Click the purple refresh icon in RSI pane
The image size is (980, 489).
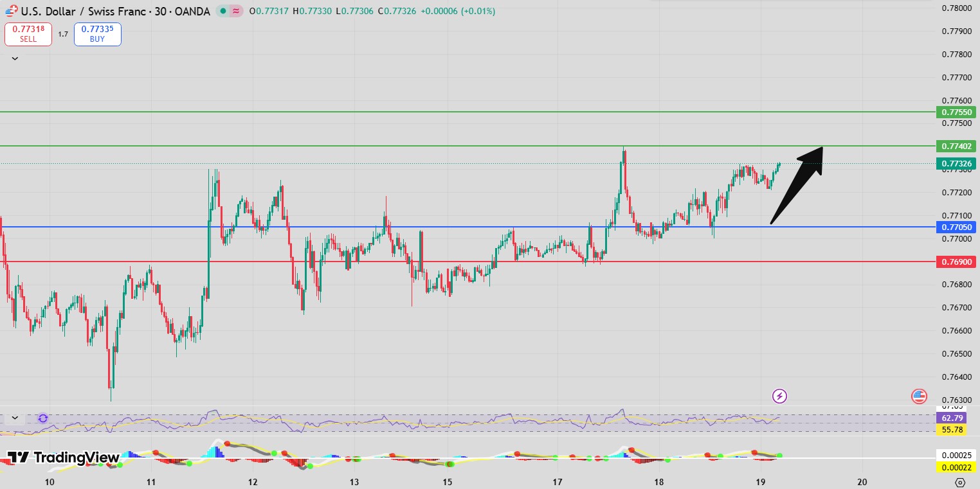pyautogui.click(x=42, y=418)
